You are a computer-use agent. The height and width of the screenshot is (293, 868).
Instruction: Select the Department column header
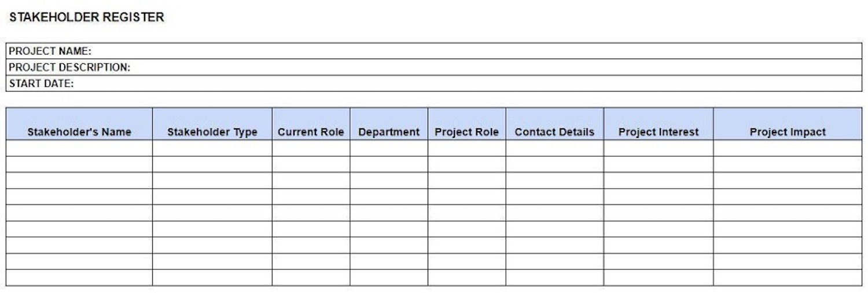click(389, 131)
